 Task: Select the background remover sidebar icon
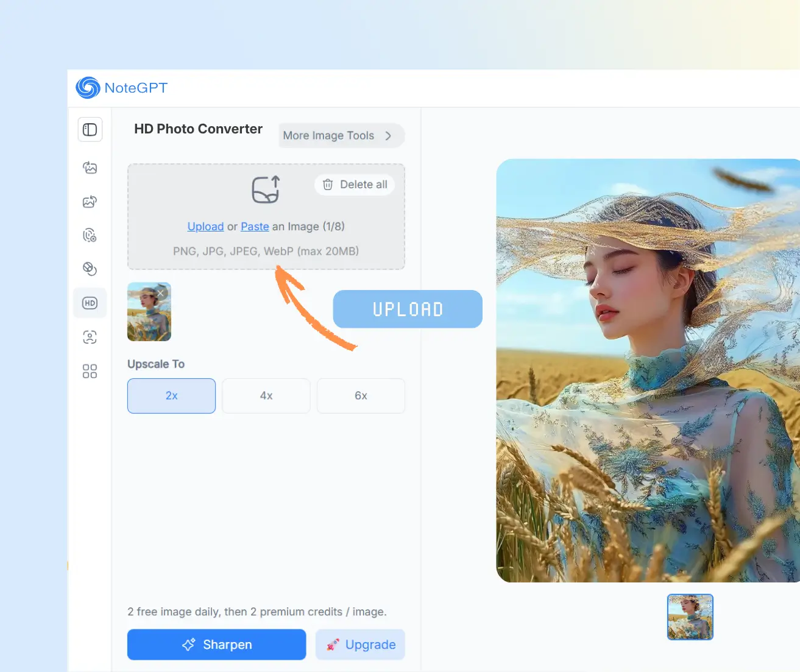click(90, 268)
